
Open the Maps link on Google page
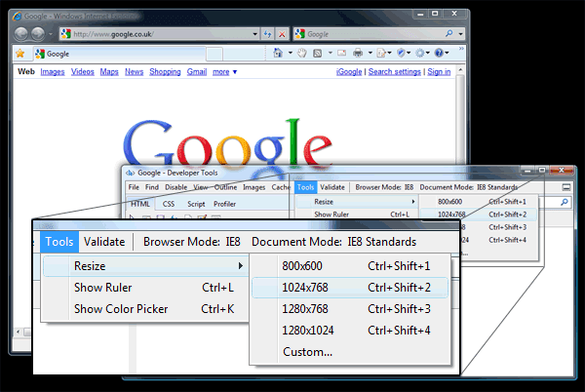pos(109,71)
